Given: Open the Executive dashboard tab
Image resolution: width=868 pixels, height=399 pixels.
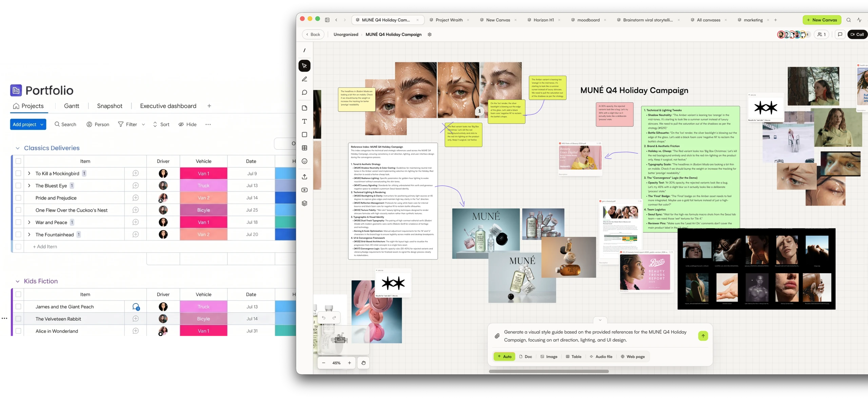Looking at the screenshot, I should [x=168, y=106].
